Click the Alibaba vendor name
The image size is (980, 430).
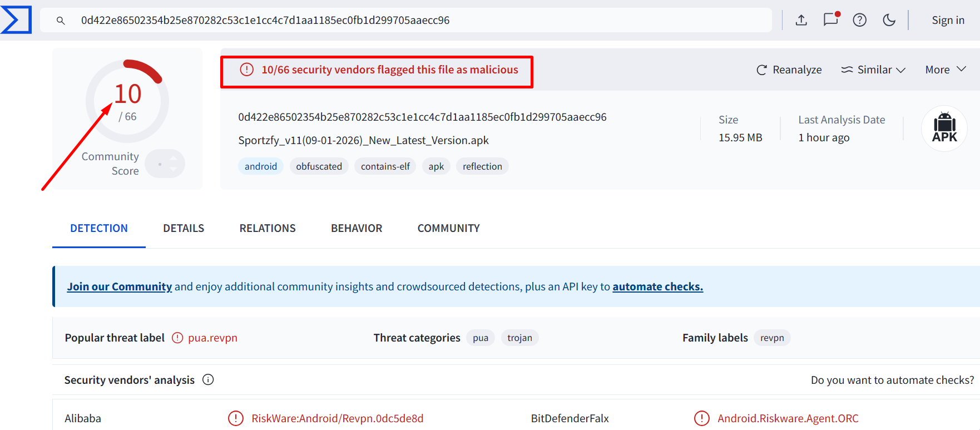[83, 418]
